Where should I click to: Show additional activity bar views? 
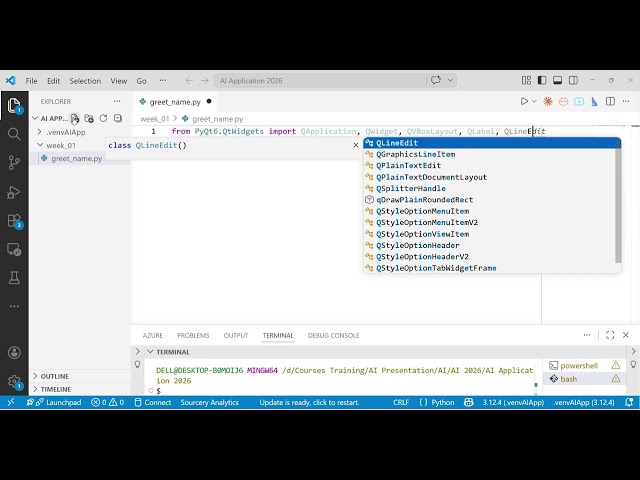(x=14, y=306)
